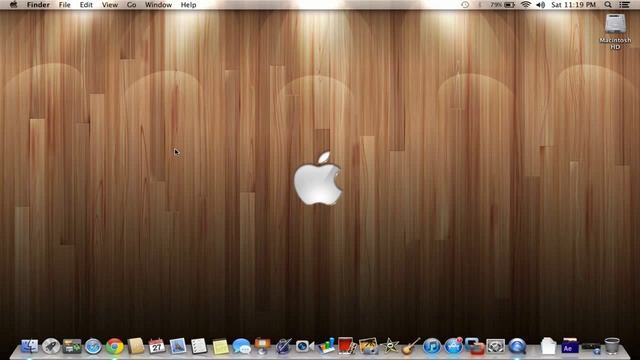Open the Mail stamp icon in Dock
Screen dimensions: 640x360
coord(178,346)
